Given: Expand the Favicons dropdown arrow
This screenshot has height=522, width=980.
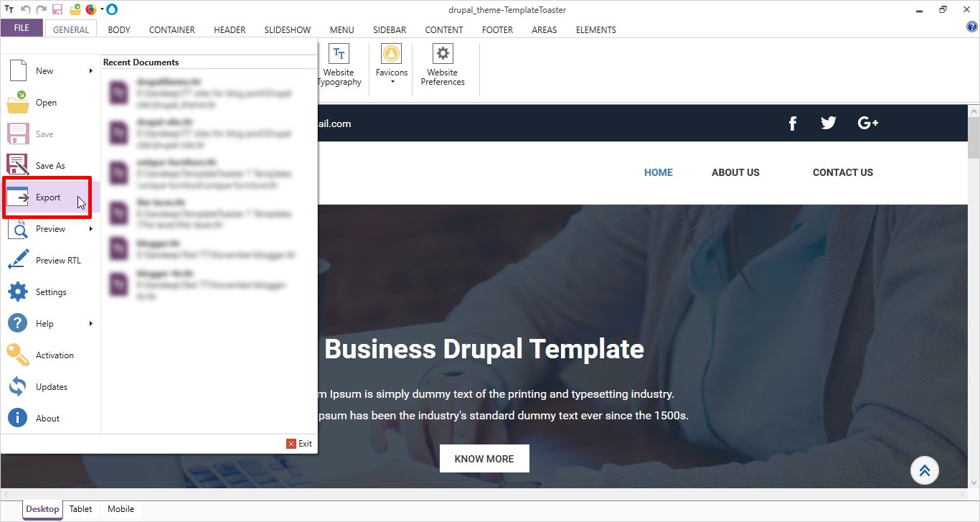Looking at the screenshot, I should tap(392, 82).
